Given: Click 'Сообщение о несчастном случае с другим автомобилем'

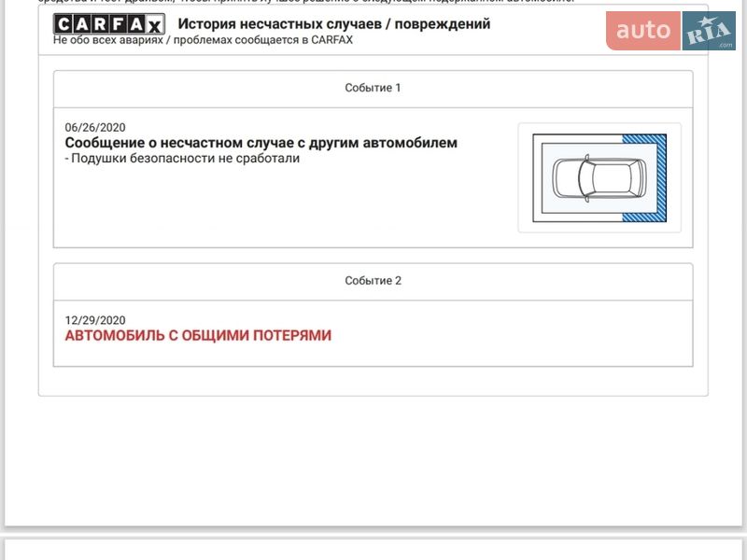Looking at the screenshot, I should pyautogui.click(x=260, y=144).
